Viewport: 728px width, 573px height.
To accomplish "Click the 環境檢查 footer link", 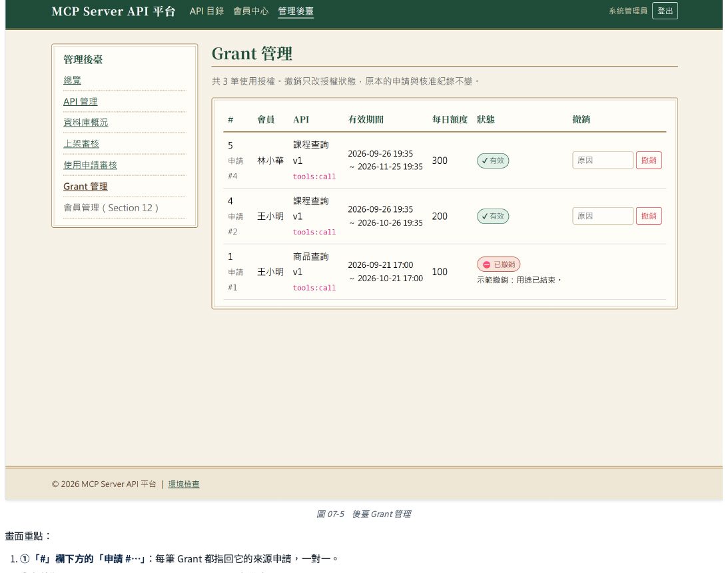I will [184, 484].
